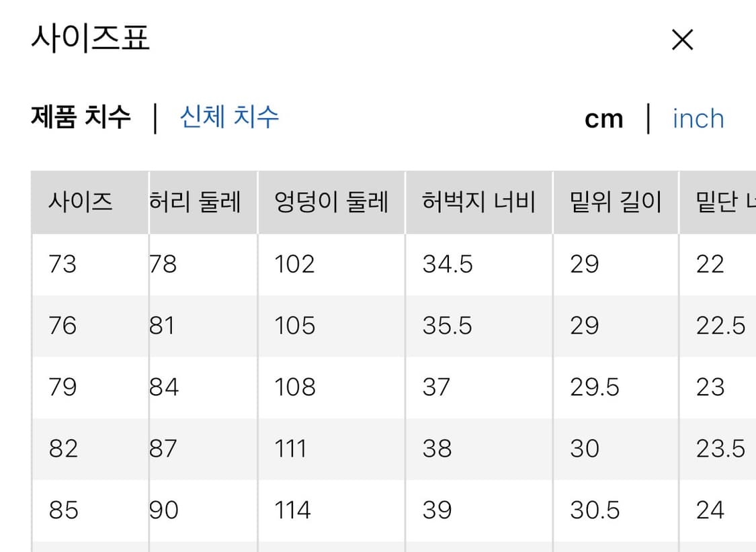Click the 엉덩이 둘레 hip column header
The width and height of the screenshot is (756, 552).
(x=331, y=201)
